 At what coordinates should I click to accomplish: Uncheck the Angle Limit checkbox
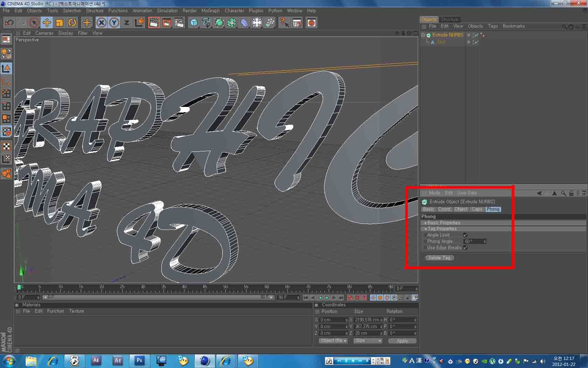tap(465, 235)
